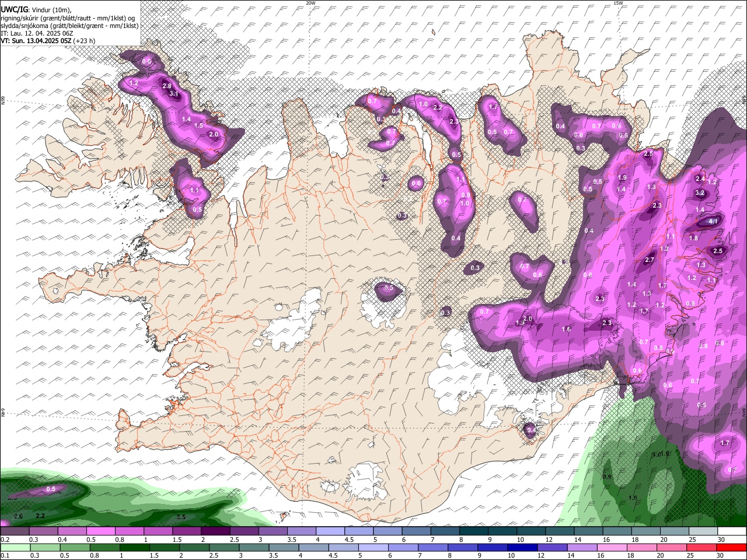Pick lower-row pink swatch between 16 and 18

point(612,547)
